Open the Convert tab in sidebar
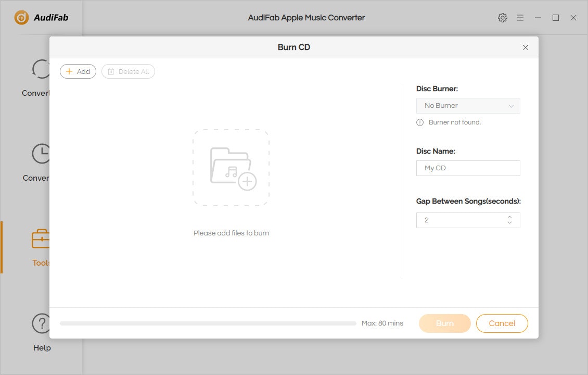 coord(36,79)
